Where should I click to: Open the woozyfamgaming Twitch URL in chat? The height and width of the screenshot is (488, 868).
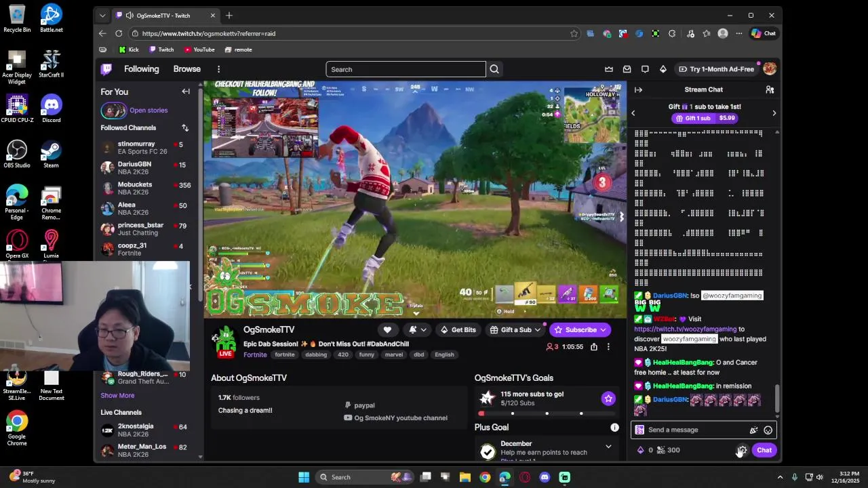pos(685,329)
